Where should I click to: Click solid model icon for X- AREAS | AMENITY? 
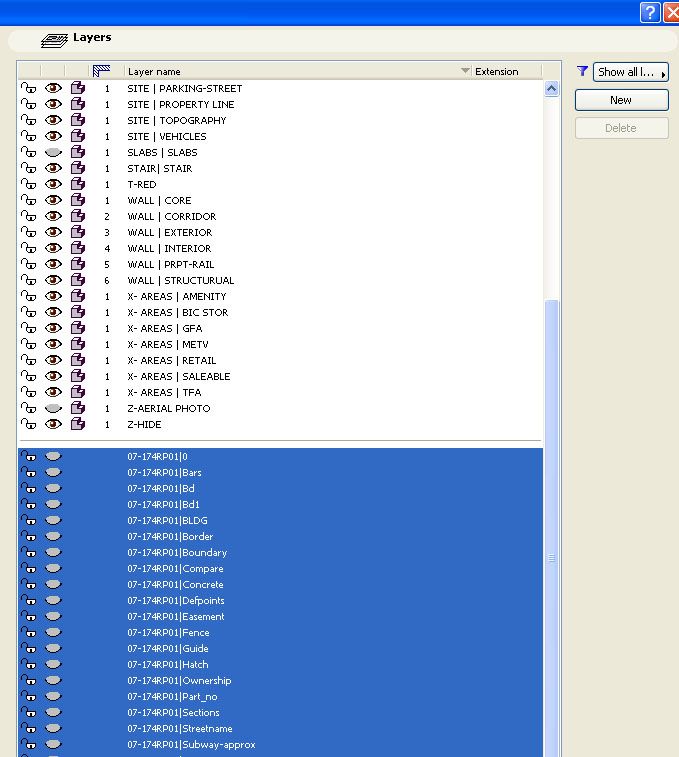coord(78,296)
